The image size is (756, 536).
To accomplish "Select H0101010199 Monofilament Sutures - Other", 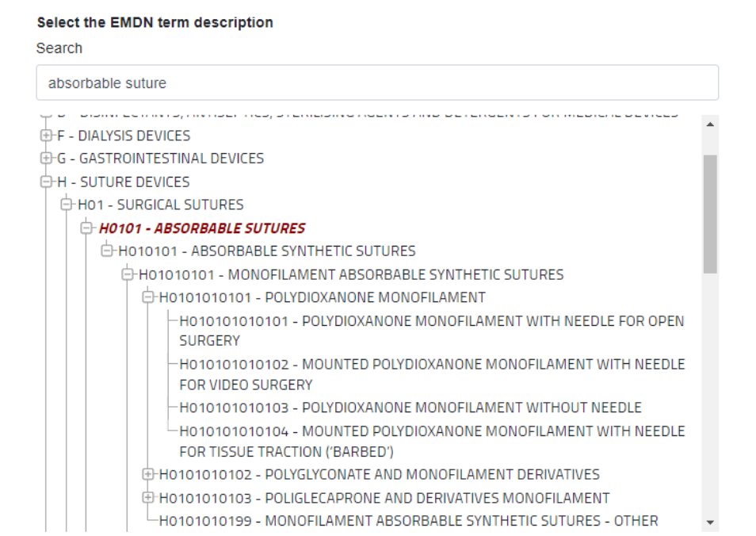I will [408, 521].
